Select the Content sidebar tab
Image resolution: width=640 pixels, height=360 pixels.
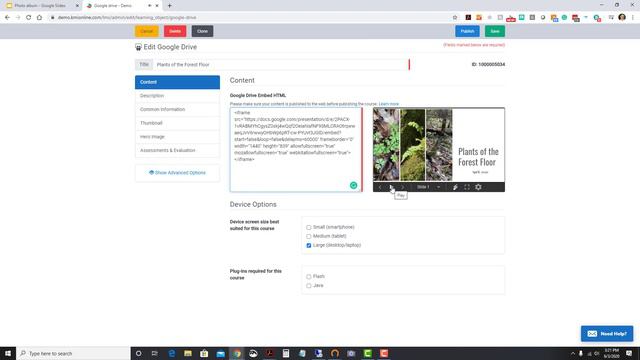(177, 82)
